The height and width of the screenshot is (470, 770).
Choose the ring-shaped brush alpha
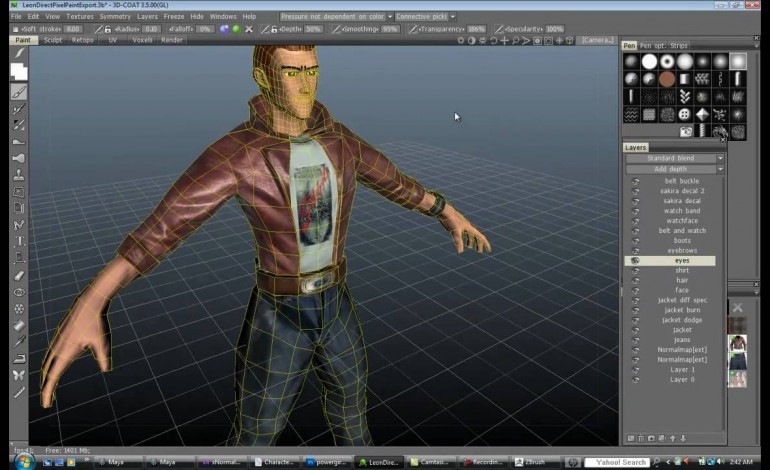click(667, 62)
